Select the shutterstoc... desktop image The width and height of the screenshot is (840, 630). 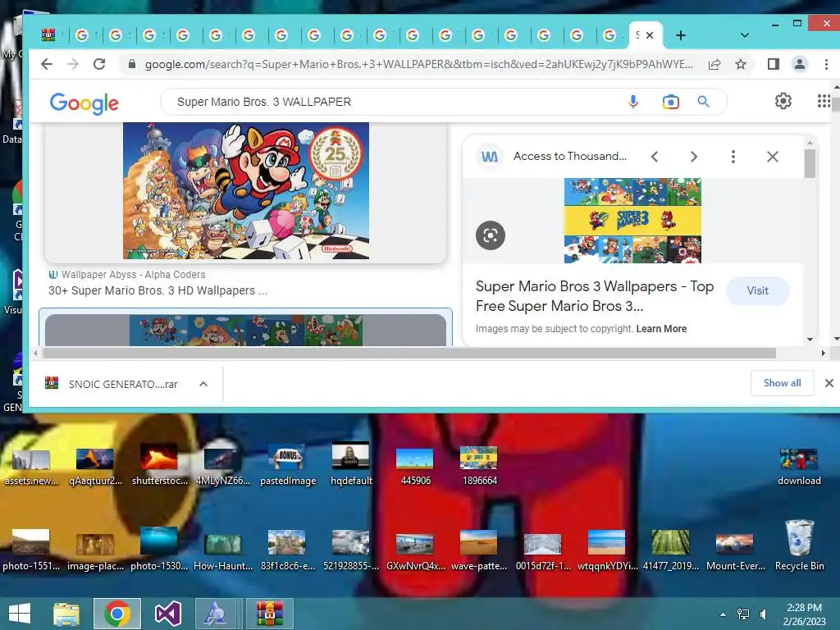click(x=159, y=465)
